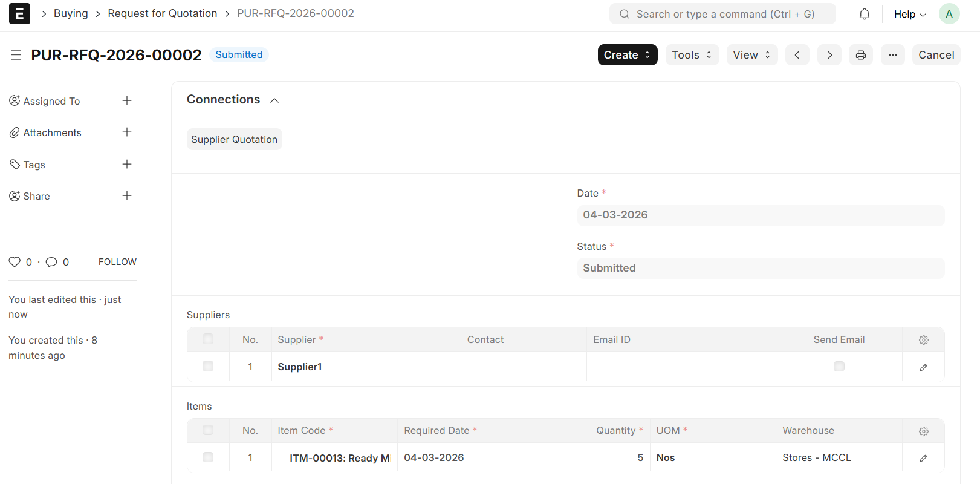Toggle the sidebar hamburger icon

pos(16,55)
